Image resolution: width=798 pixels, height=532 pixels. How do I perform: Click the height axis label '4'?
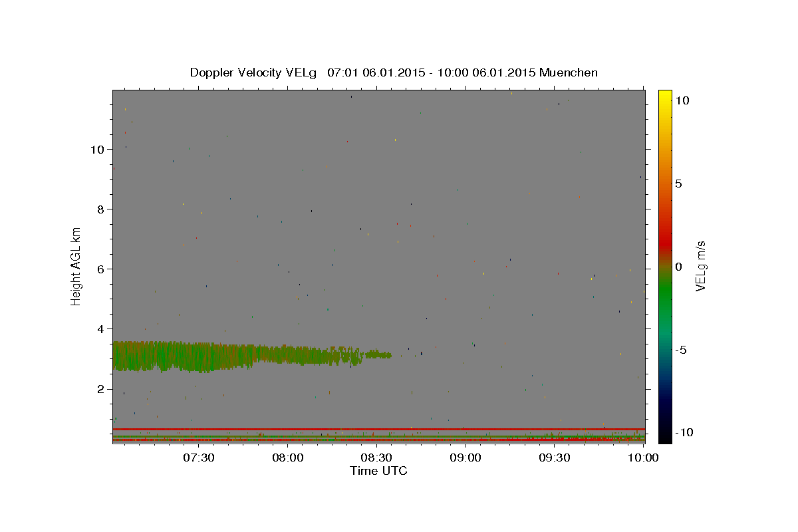101,329
